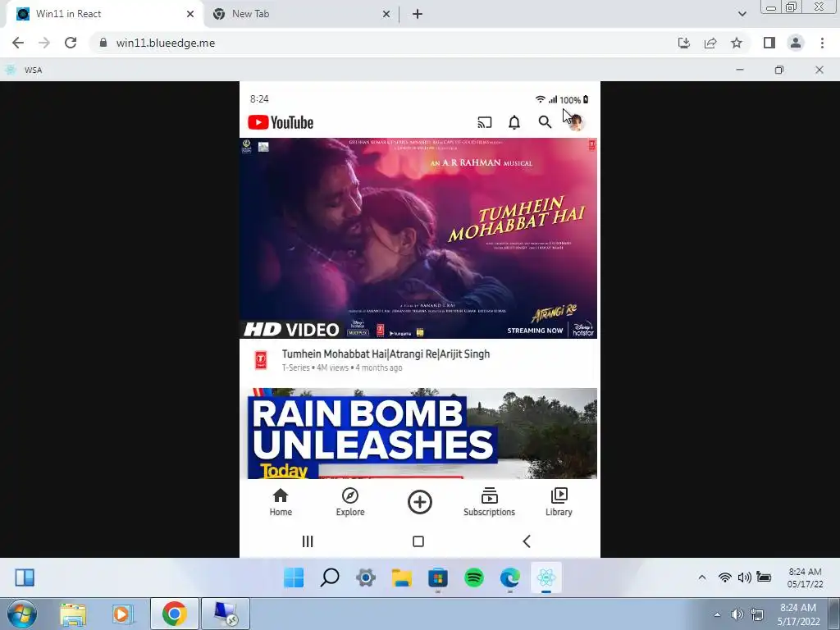Close the New Tab browser tab
Viewport: 840px width, 630px height.
coord(386,14)
